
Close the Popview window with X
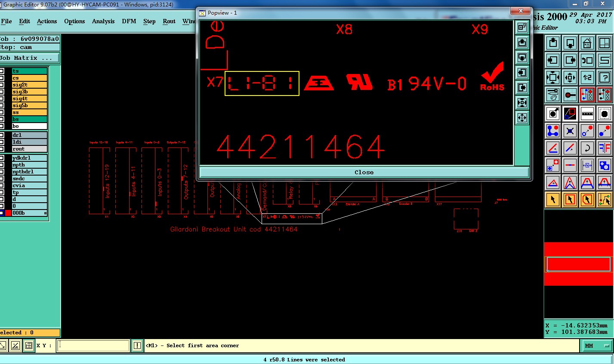coord(521,11)
